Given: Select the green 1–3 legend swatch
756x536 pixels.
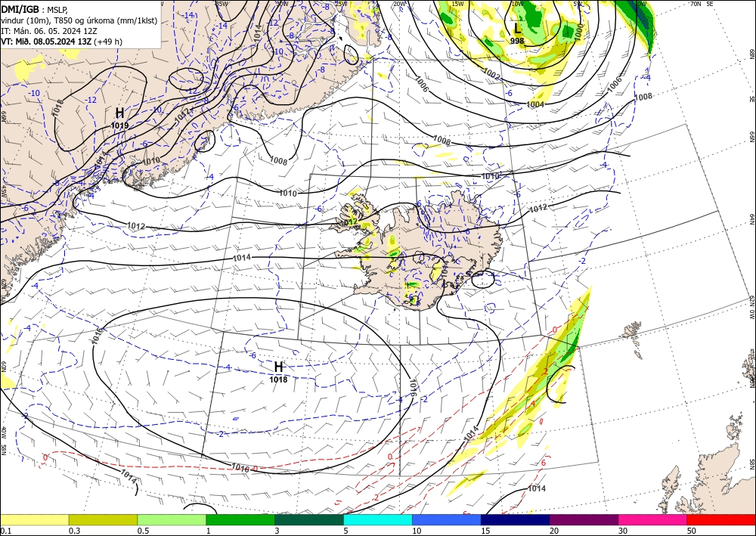Looking at the screenshot, I should [240, 520].
